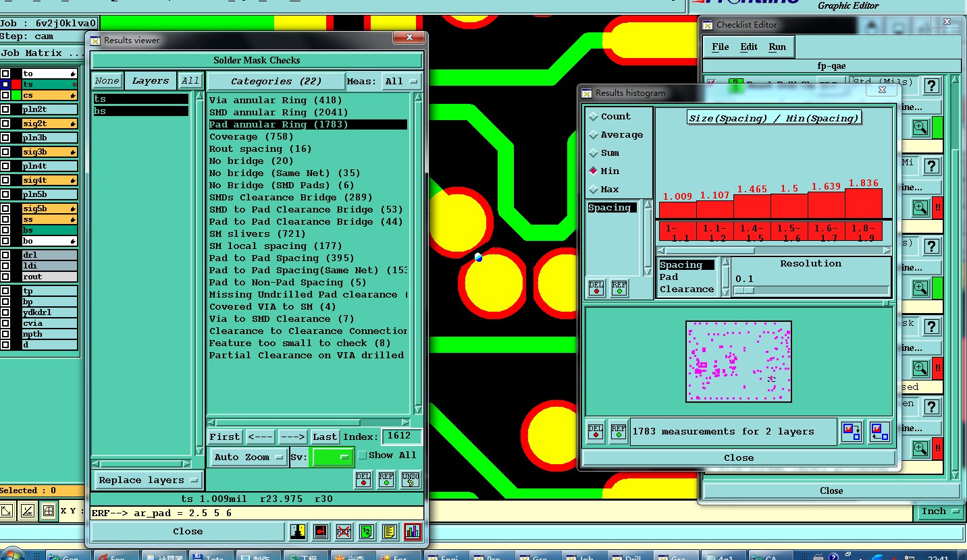The width and height of the screenshot is (967, 560).
Task: Click histogram import-left icon
Action: click(x=879, y=432)
